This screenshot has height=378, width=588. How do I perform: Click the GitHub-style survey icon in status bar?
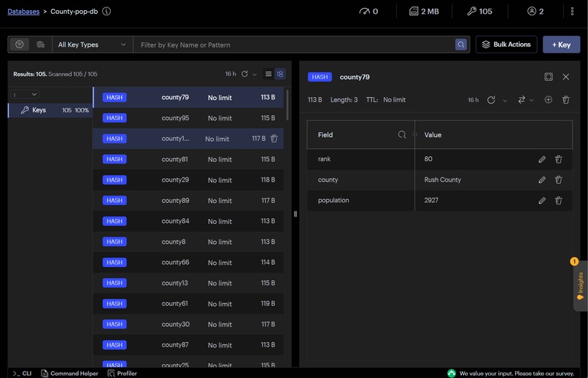[452, 373]
